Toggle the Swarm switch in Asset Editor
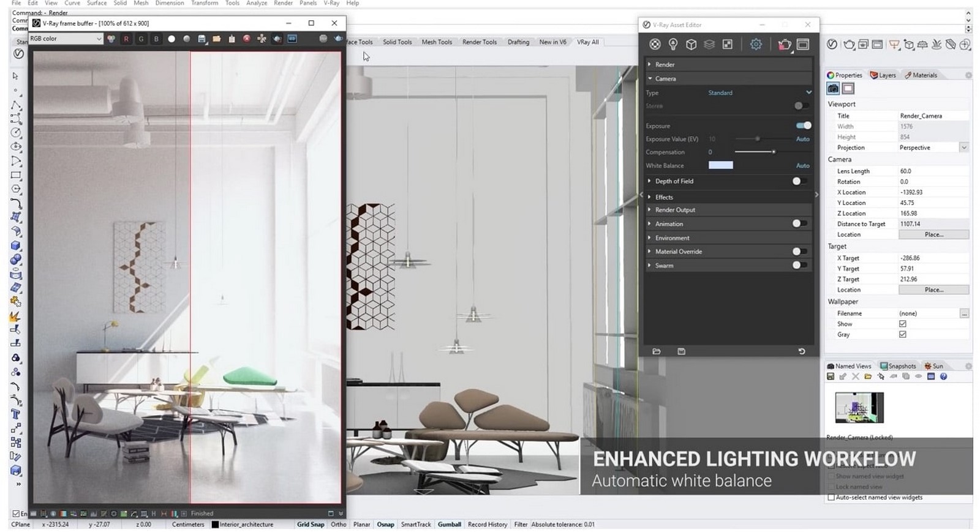 pyautogui.click(x=799, y=265)
